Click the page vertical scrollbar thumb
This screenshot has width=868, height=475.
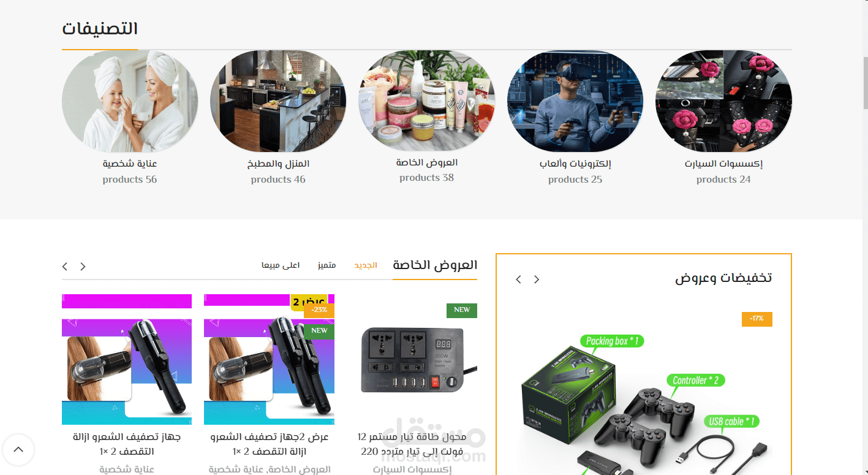click(x=865, y=83)
